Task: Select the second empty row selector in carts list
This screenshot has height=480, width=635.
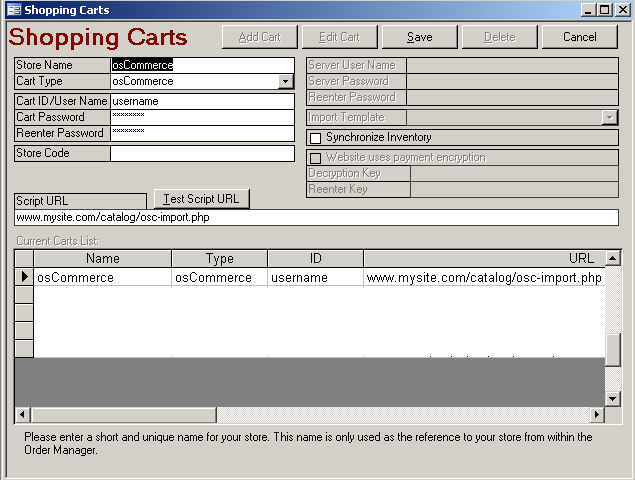Action: click(24, 313)
